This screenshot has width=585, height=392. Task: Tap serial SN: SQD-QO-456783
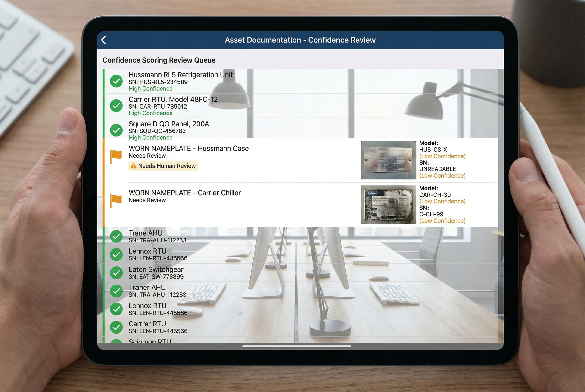click(x=157, y=131)
